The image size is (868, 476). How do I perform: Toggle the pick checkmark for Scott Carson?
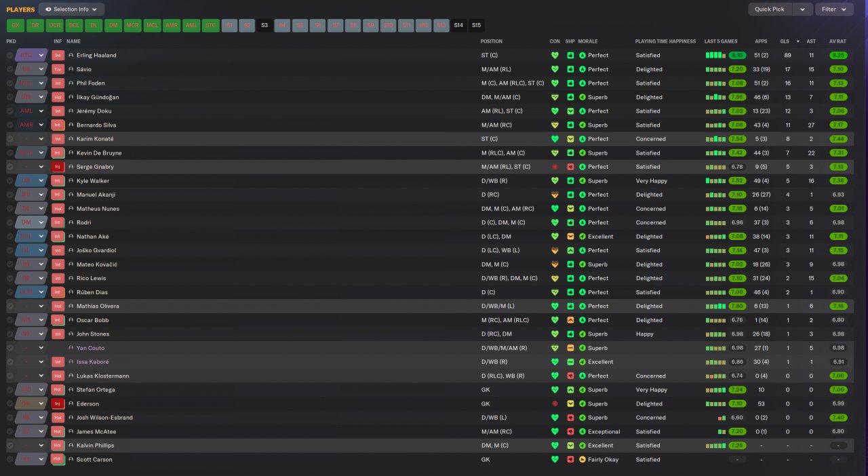pyautogui.click(x=9, y=460)
